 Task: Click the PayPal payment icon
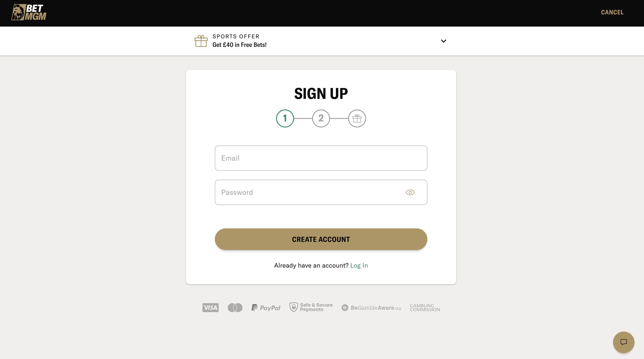click(266, 307)
